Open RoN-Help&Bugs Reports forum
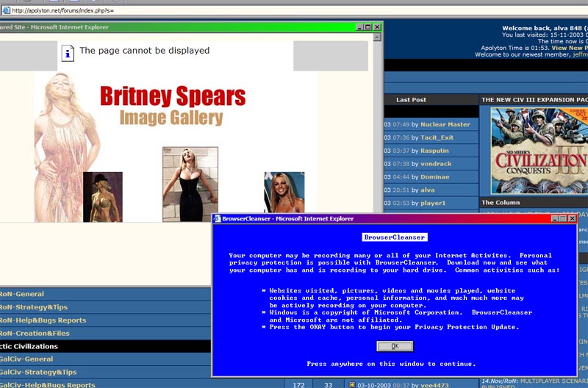 pos(43,320)
